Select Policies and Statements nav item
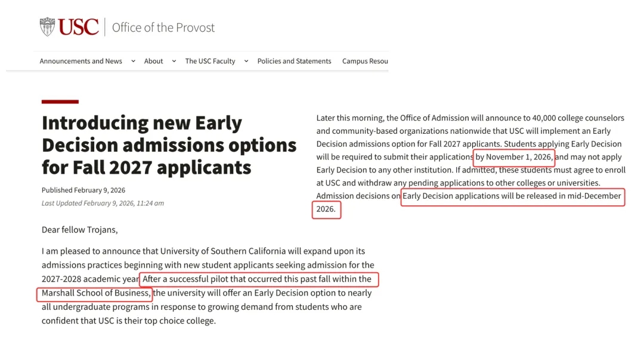 (294, 61)
